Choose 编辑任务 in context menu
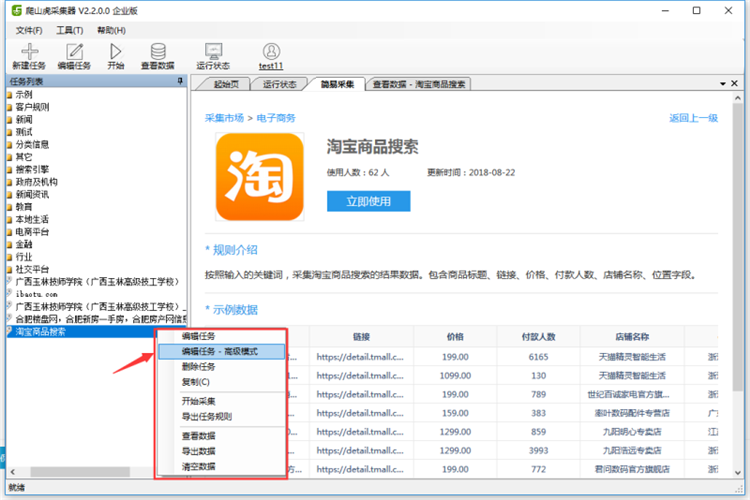The image size is (750, 500). (222, 336)
